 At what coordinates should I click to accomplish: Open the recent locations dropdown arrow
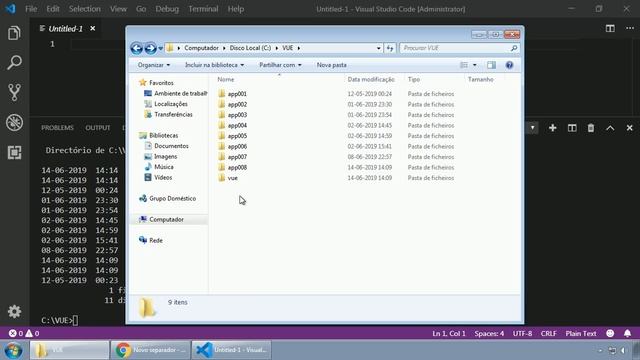point(160,48)
